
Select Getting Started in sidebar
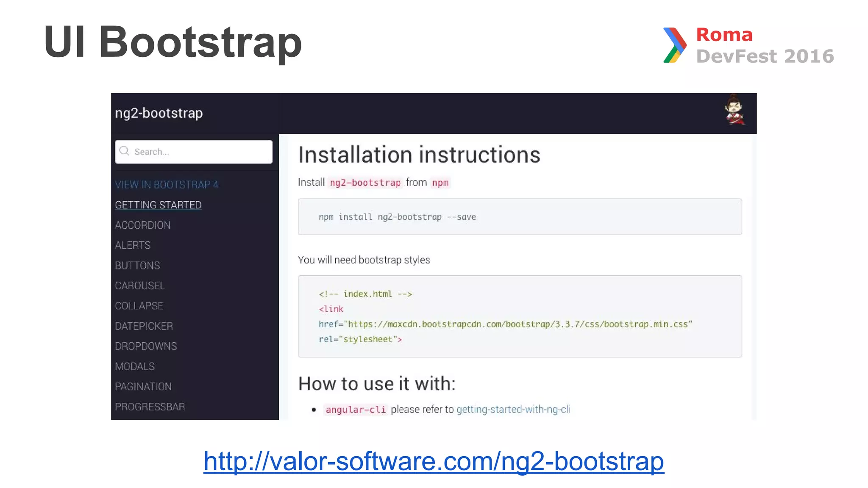click(158, 205)
